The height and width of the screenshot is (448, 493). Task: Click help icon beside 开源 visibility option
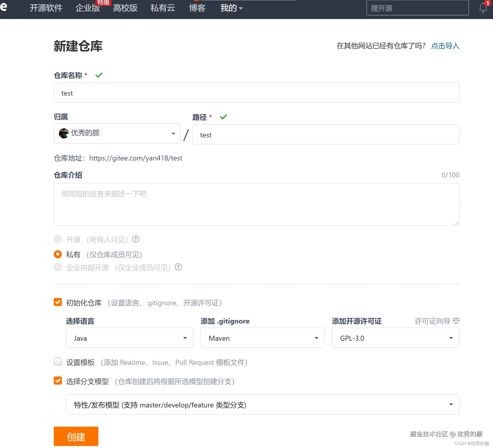coord(136,239)
